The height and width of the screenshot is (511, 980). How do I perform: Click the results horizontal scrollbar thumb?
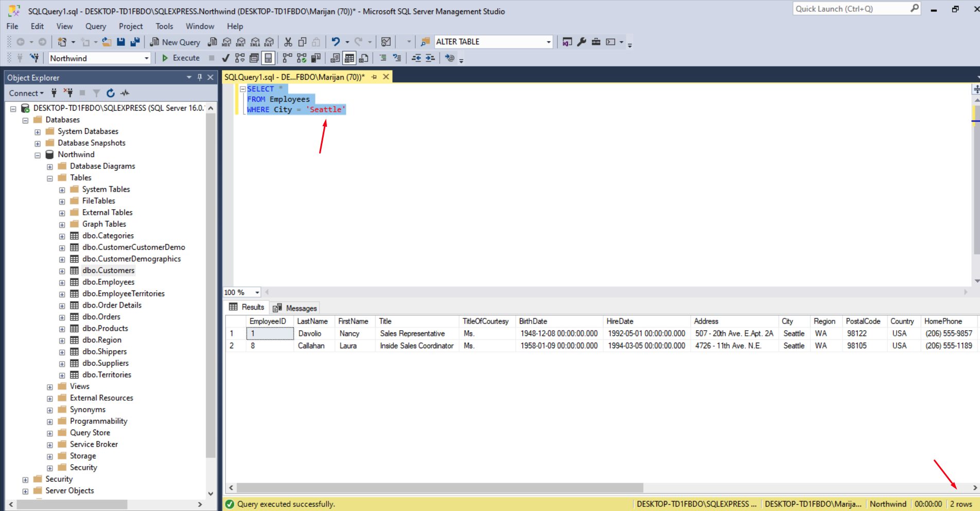[440, 487]
